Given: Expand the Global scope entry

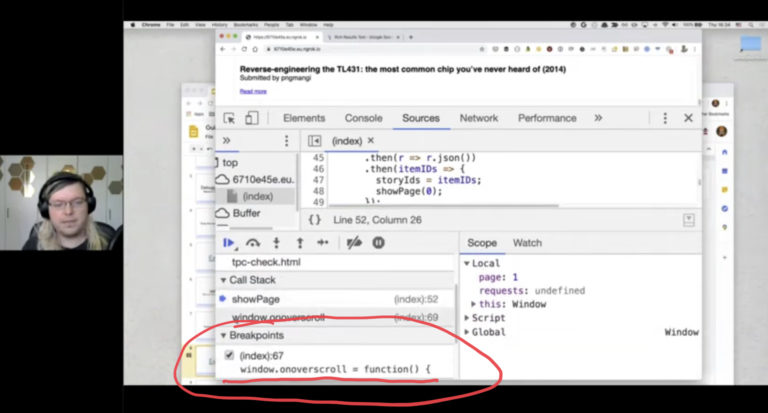Looking at the screenshot, I should [467, 332].
